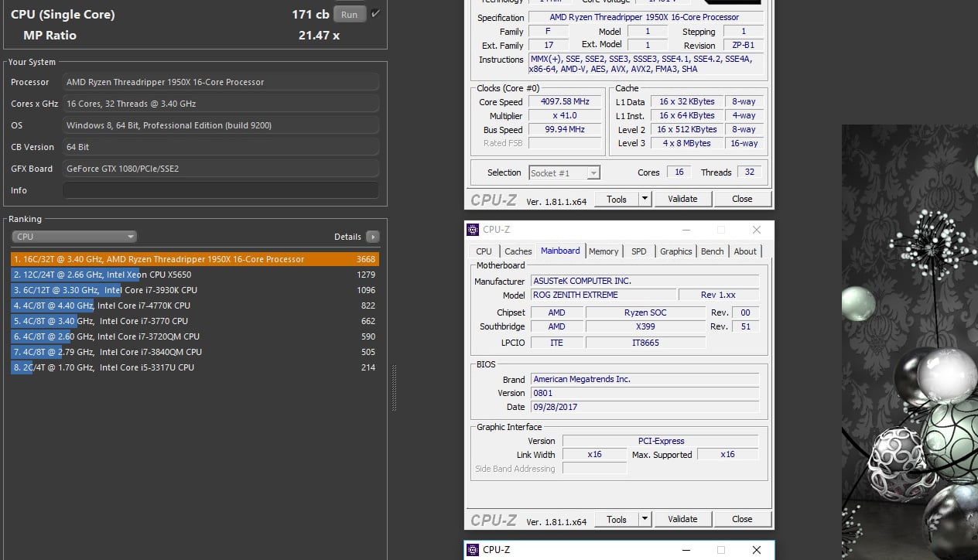
Task: Click the Model value 'ROG ZENITH EXTREME'
Action: (x=603, y=295)
